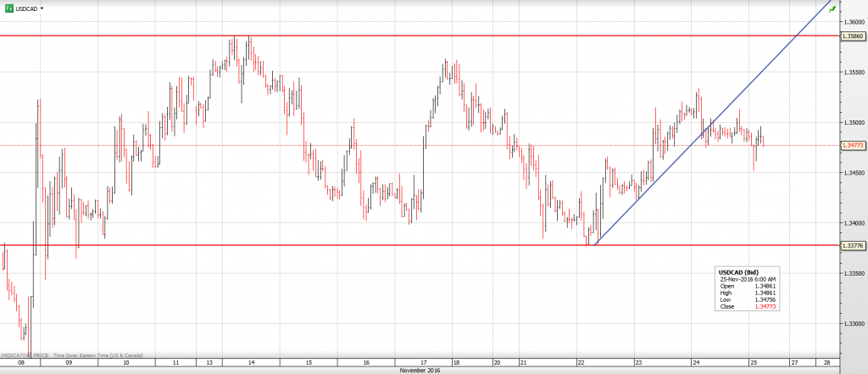Select the USDCAD (Bid) OHLC info box
The height and width of the screenshot is (374, 868).
(x=747, y=290)
